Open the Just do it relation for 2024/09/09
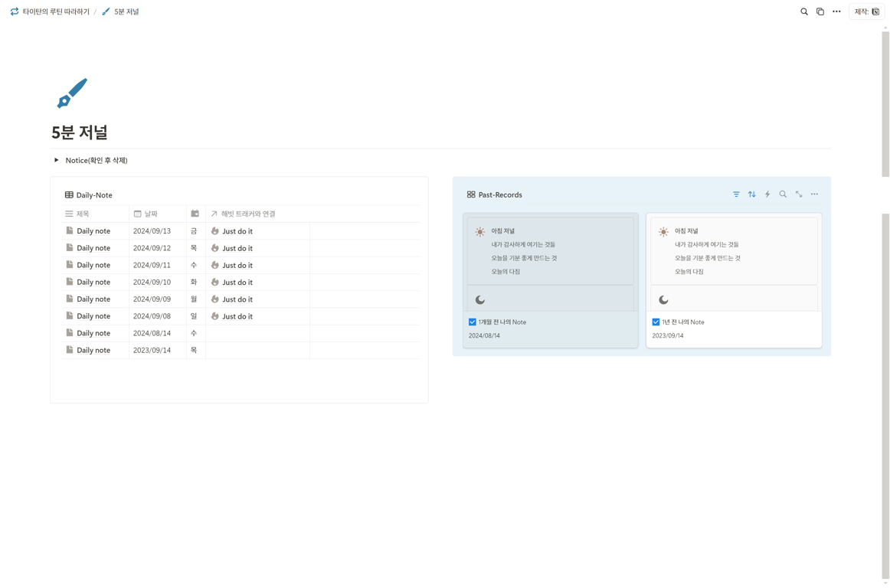The image size is (890, 588). point(237,299)
